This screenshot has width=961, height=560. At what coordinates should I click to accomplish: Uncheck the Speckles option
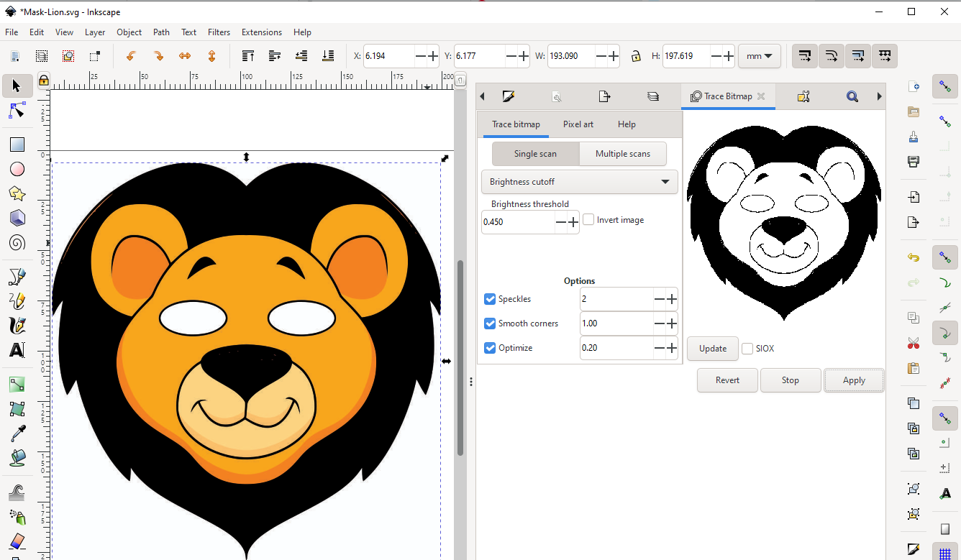(x=490, y=299)
